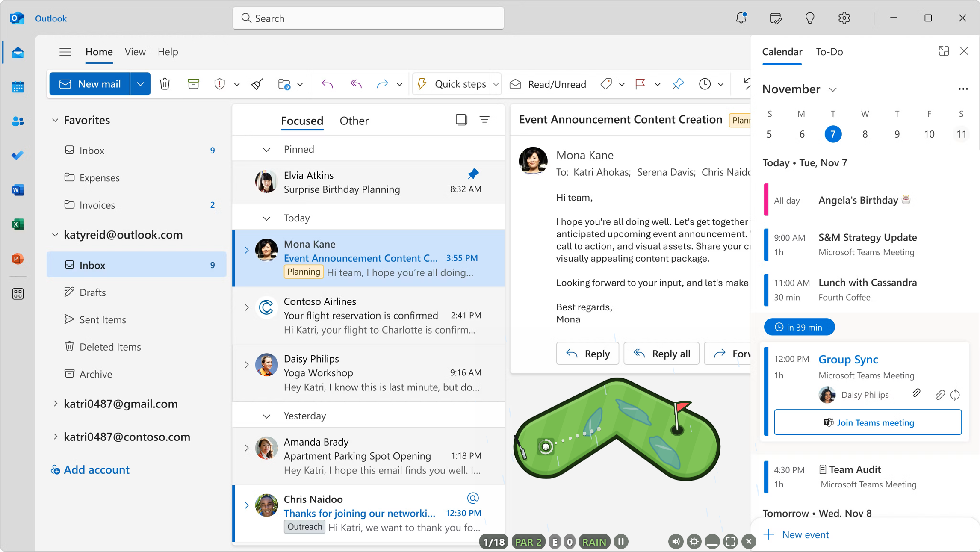Toggle the flag on the selected message
This screenshot has height=552, width=980.
[640, 84]
